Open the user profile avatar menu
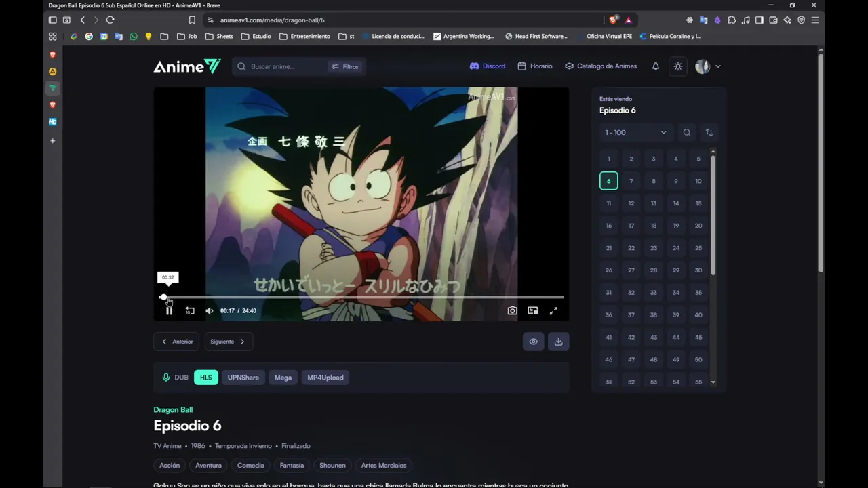The height and width of the screenshot is (488, 868). pyautogui.click(x=707, y=66)
